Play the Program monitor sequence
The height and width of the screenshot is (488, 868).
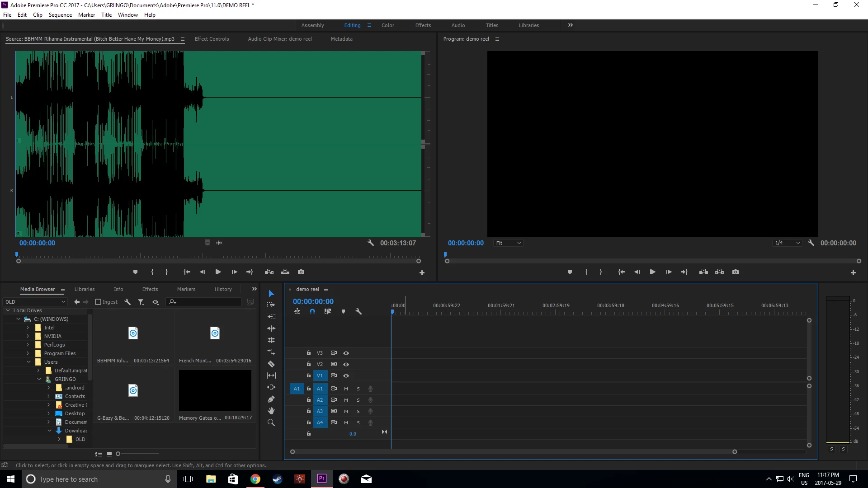click(652, 272)
